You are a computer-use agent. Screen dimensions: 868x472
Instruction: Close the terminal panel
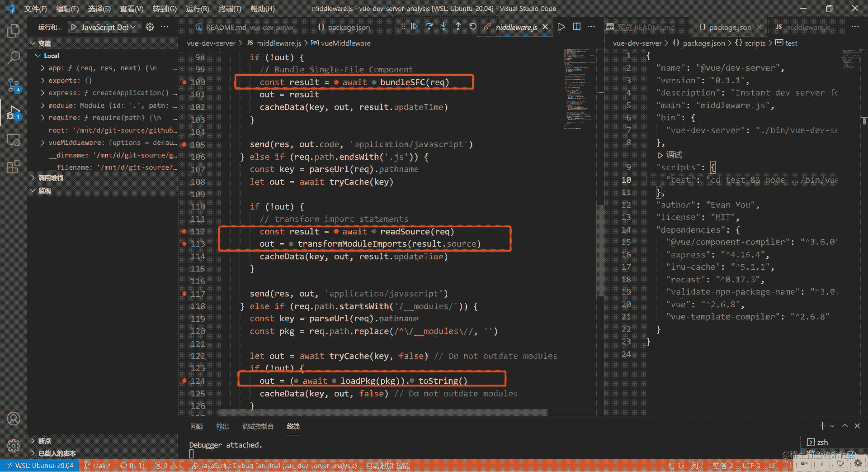coord(857,426)
